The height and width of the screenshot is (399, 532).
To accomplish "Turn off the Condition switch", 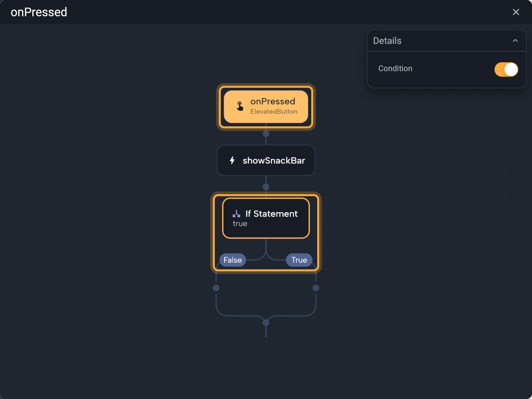I will pyautogui.click(x=506, y=69).
